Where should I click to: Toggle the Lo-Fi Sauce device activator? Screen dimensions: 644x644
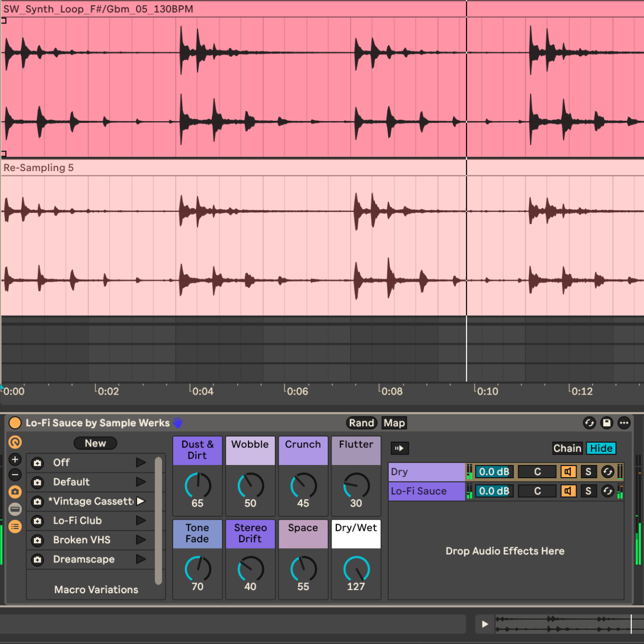15,423
